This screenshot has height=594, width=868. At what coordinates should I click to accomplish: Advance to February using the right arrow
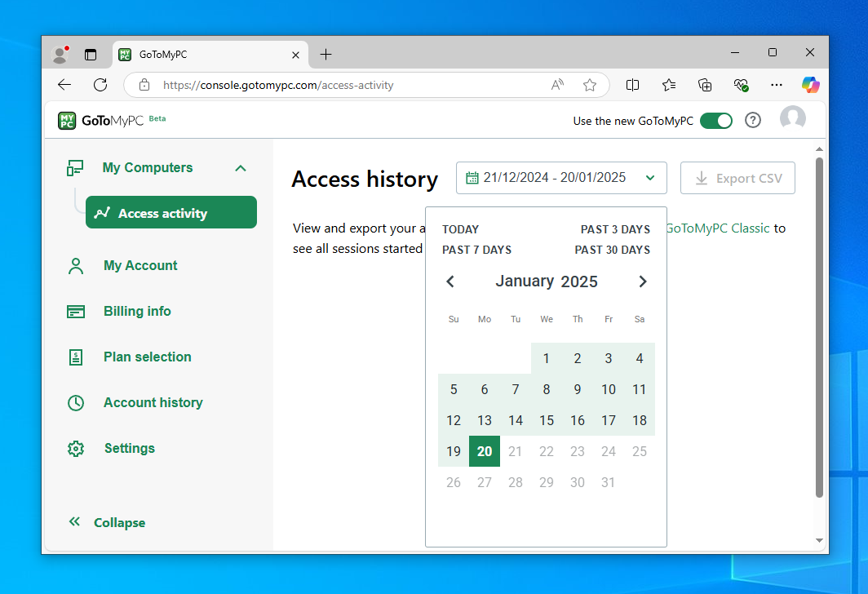[x=642, y=281]
